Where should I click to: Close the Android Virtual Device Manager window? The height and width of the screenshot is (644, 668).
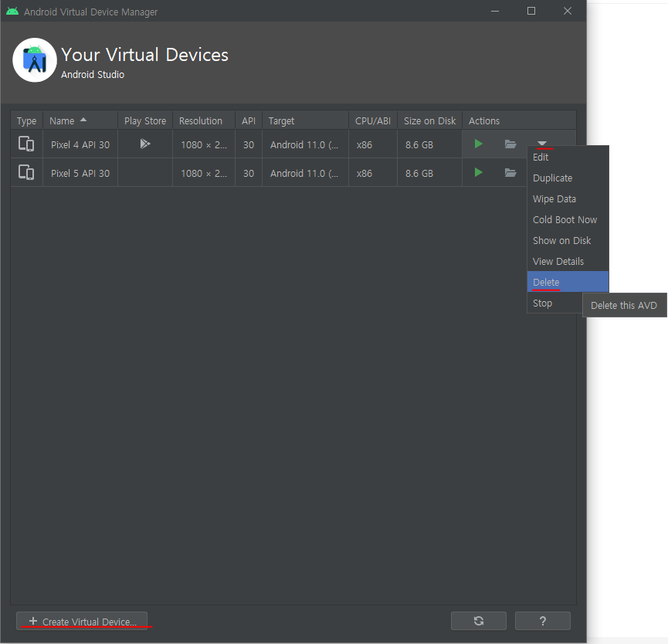(x=568, y=11)
